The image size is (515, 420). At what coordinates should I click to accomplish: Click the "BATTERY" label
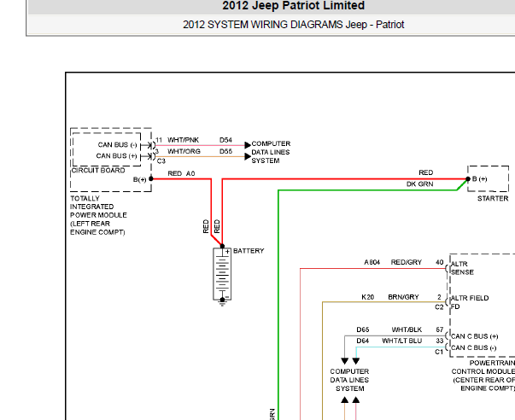click(249, 251)
